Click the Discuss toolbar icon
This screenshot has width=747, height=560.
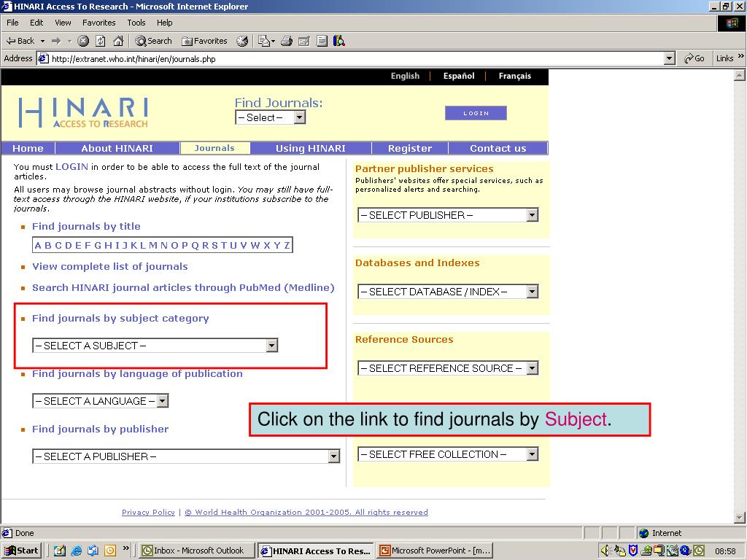(322, 41)
